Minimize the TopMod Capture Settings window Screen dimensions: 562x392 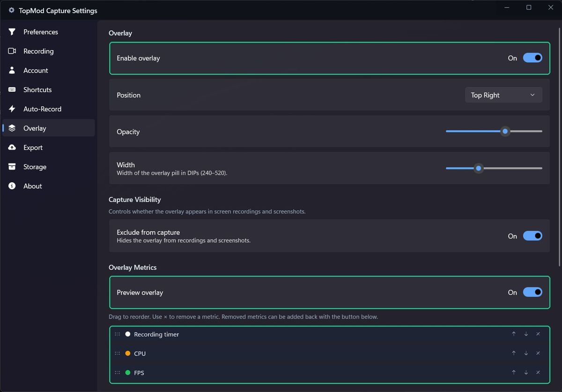507,7
